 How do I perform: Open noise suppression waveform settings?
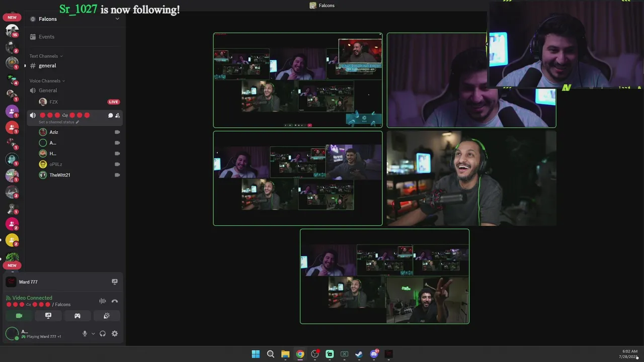pyautogui.click(x=103, y=301)
